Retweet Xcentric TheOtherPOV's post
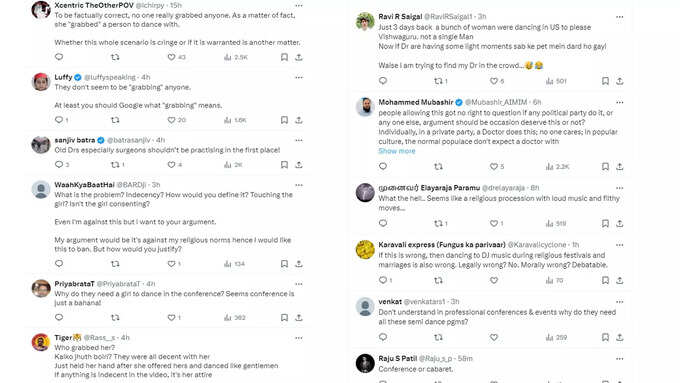680x383 pixels. (x=115, y=57)
